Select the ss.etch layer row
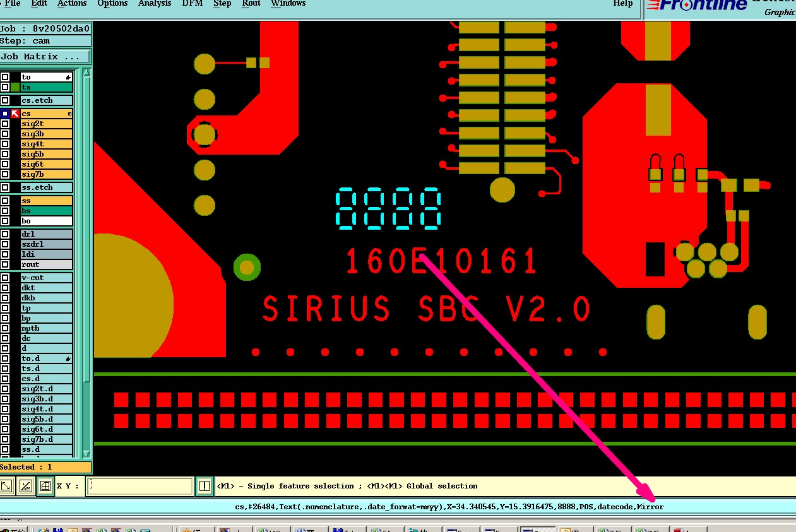The width and height of the screenshot is (796, 532). pos(46,187)
